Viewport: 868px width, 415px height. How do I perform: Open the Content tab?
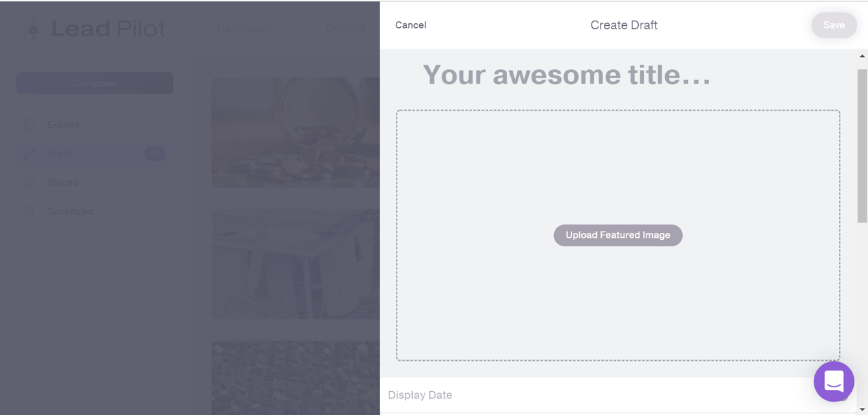346,28
